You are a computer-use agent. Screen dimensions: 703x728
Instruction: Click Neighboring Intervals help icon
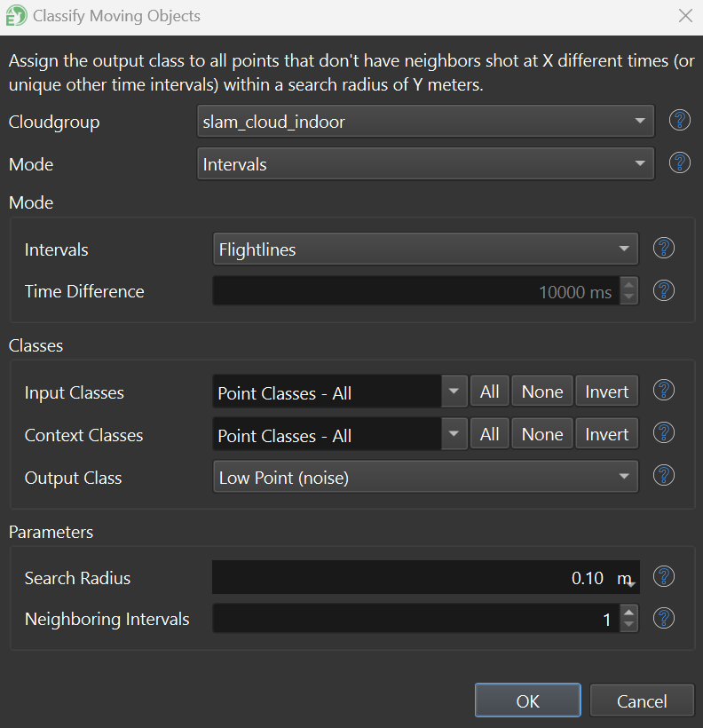coord(663,618)
